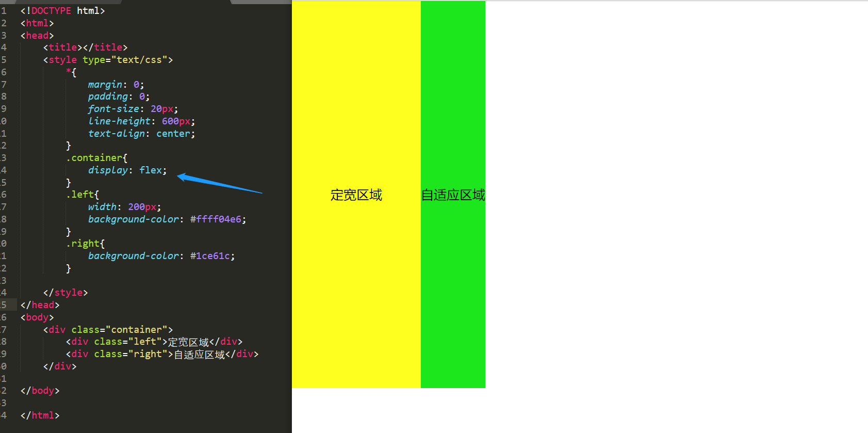Click the <div class="left"> code line
The width and height of the screenshot is (868, 433).
(154, 342)
